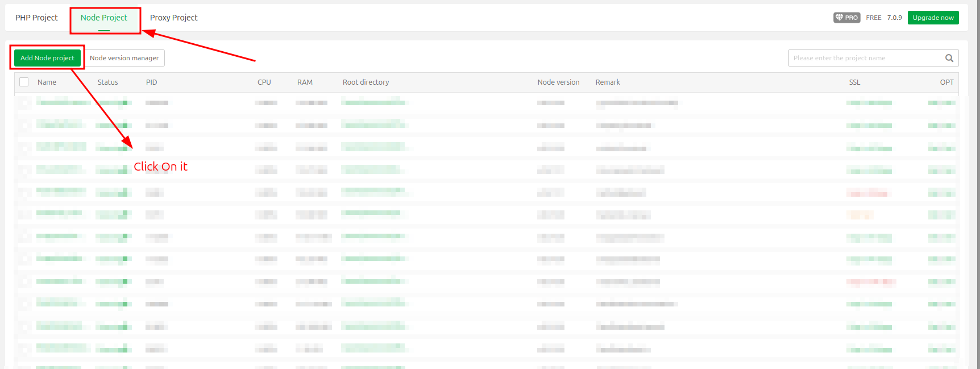Click the PID column header
Screen dimensions: 980x369
152,82
